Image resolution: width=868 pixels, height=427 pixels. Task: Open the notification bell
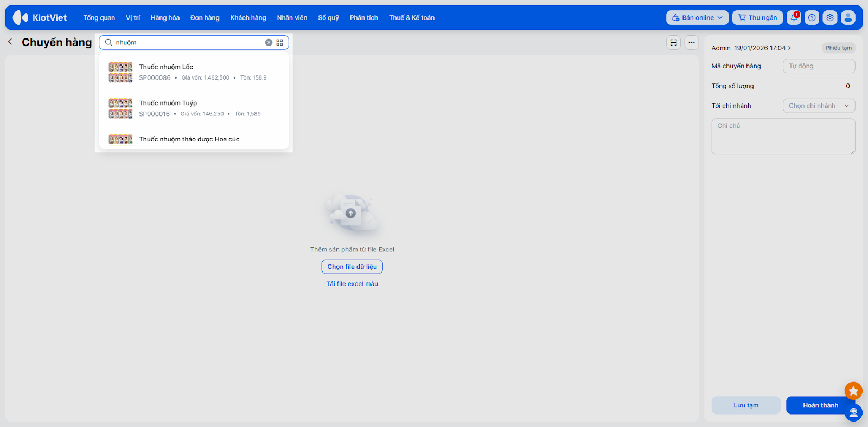click(794, 17)
